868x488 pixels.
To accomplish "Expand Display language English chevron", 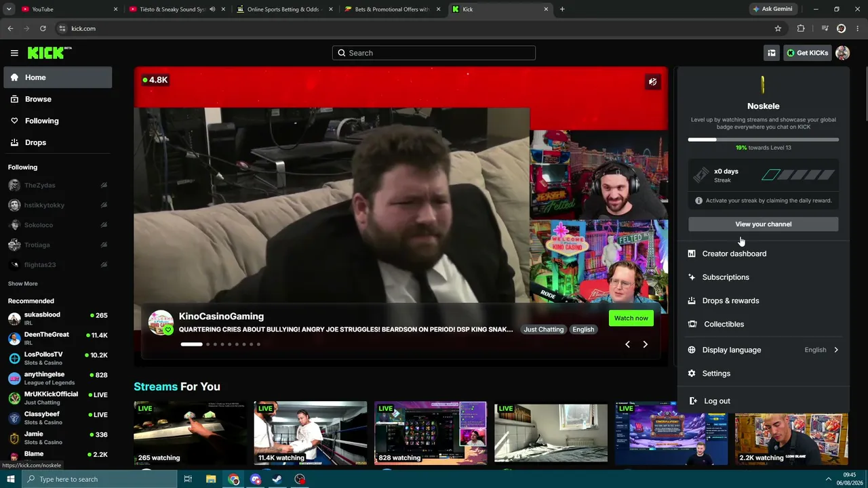I will tap(836, 350).
